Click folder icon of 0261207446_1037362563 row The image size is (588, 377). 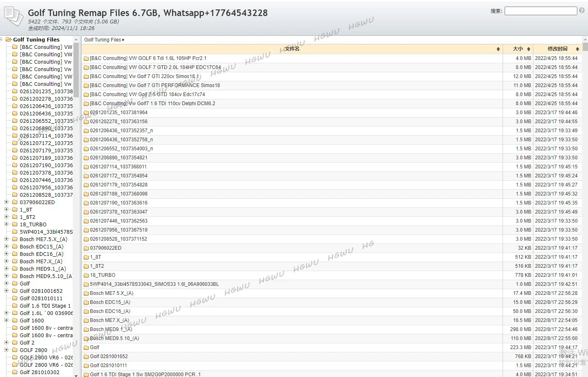[x=86, y=221]
